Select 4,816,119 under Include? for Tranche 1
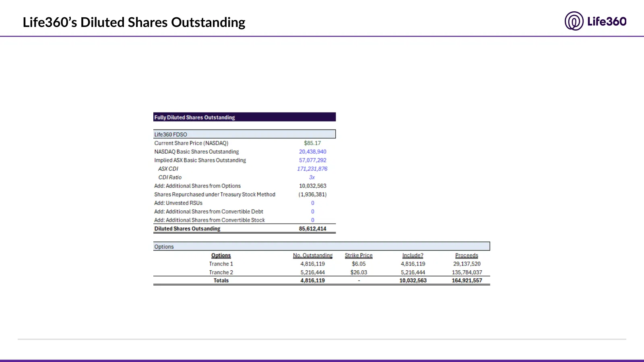 click(x=413, y=264)
